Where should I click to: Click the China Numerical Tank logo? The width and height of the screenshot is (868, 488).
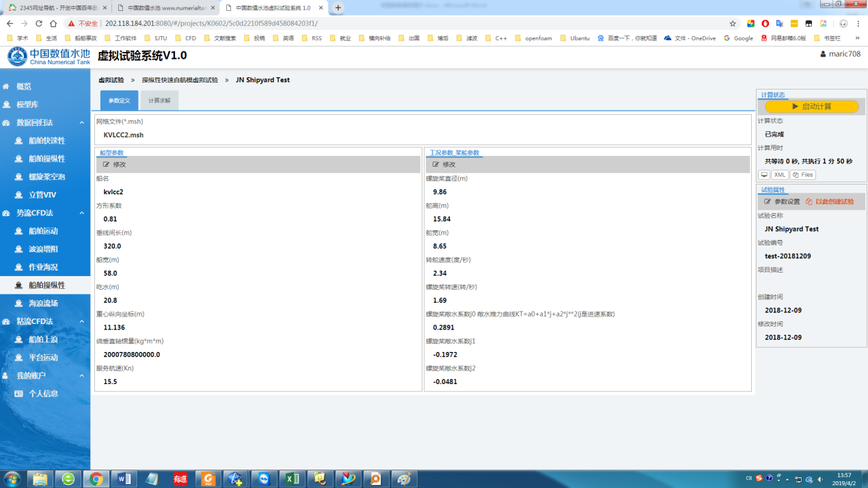tap(48, 57)
